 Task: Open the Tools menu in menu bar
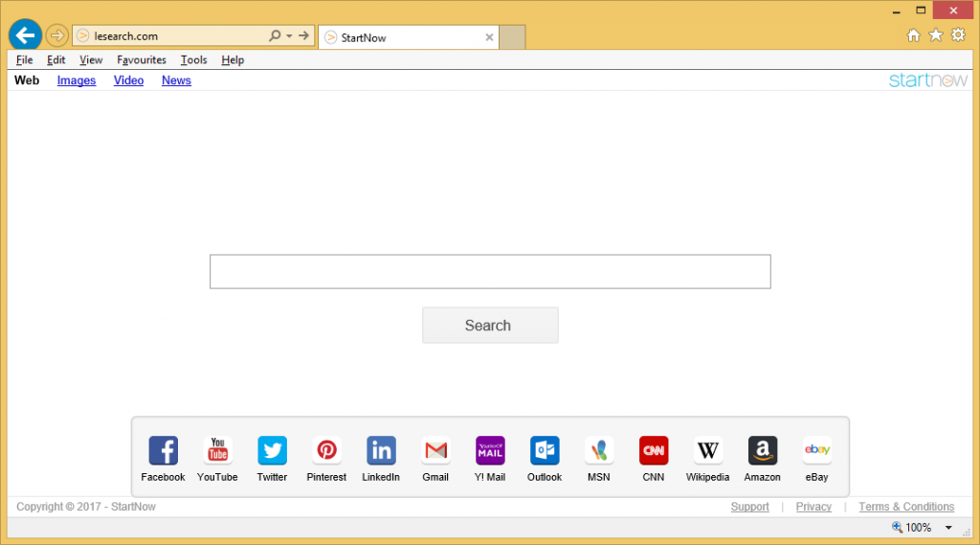[193, 60]
